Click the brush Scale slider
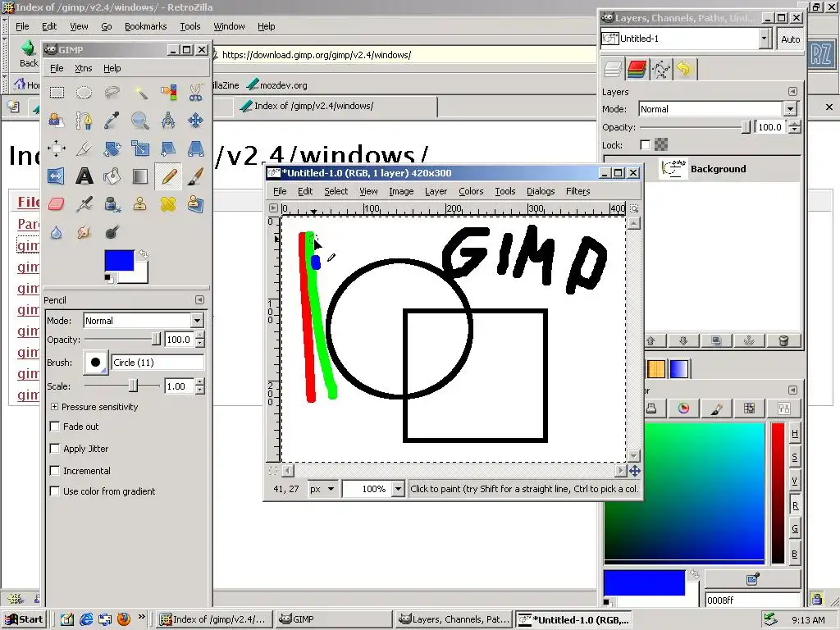 pyautogui.click(x=123, y=386)
